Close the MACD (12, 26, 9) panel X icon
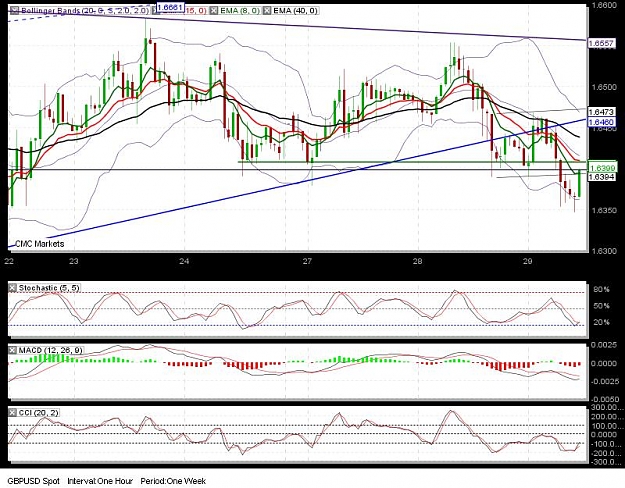Viewport: 625px width, 488px height. pyautogui.click(x=13, y=350)
